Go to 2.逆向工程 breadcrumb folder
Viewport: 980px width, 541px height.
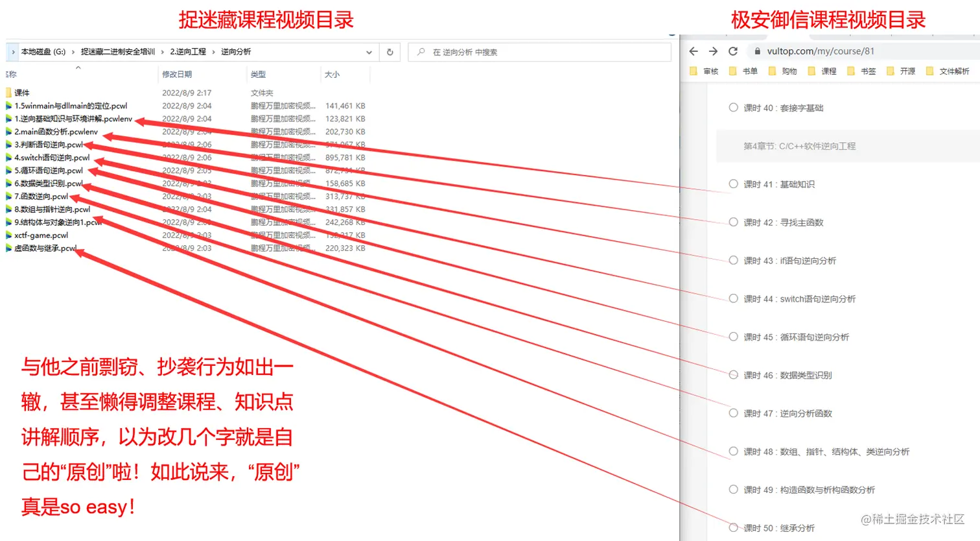[188, 52]
